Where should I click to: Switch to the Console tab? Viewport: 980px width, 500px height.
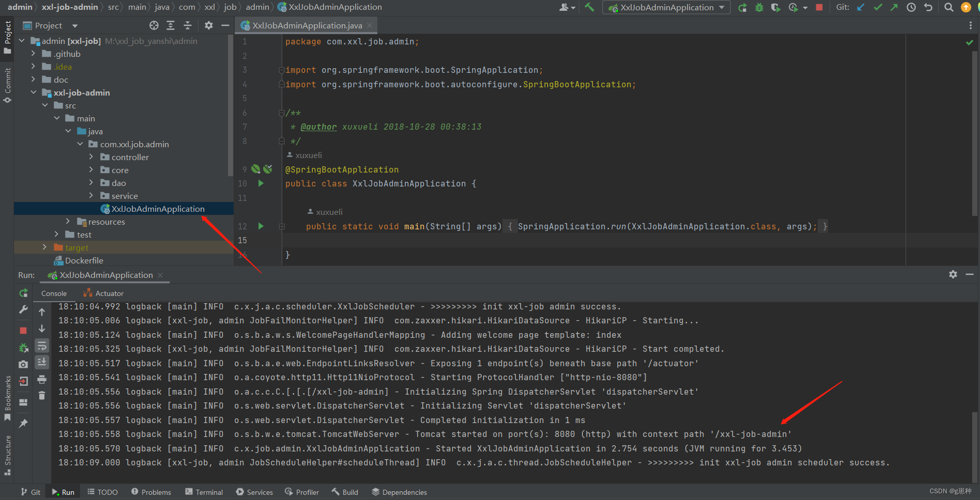point(54,293)
